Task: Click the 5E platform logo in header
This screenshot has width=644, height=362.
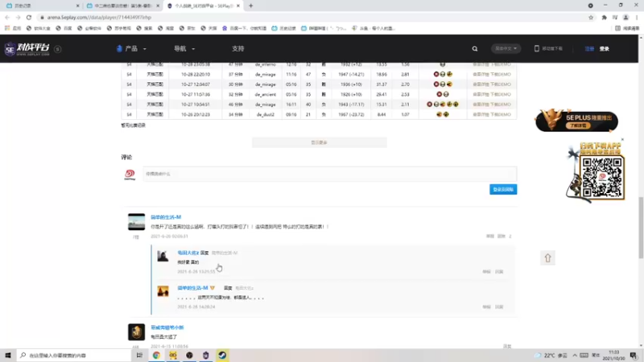Action: point(27,49)
